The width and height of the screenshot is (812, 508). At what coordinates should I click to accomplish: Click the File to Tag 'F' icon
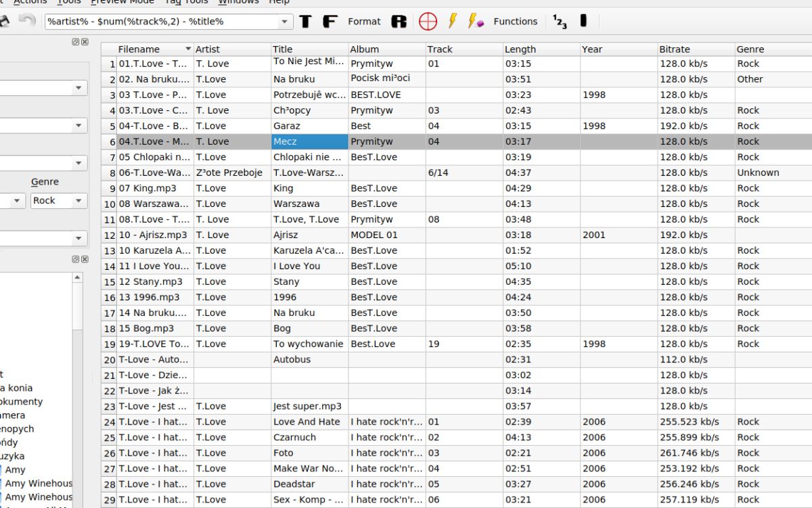[330, 22]
